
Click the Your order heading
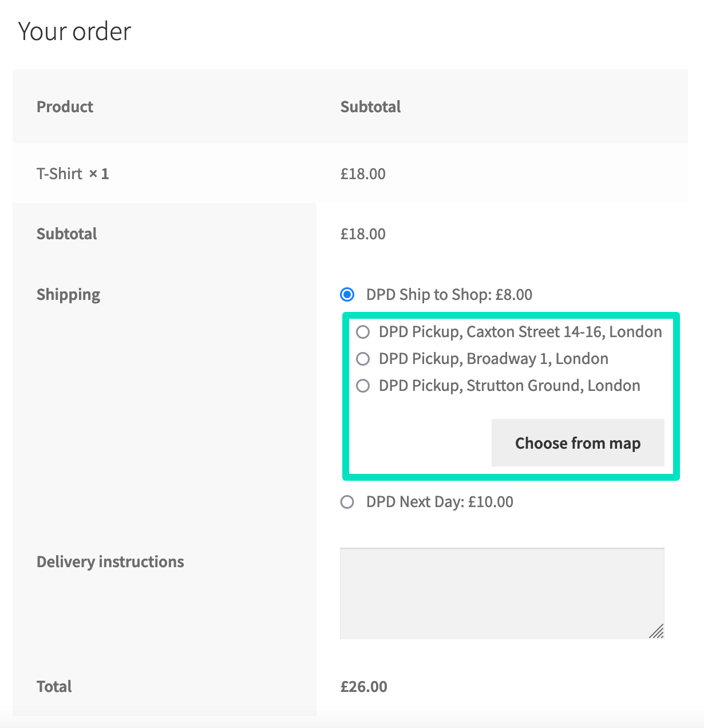point(75,31)
